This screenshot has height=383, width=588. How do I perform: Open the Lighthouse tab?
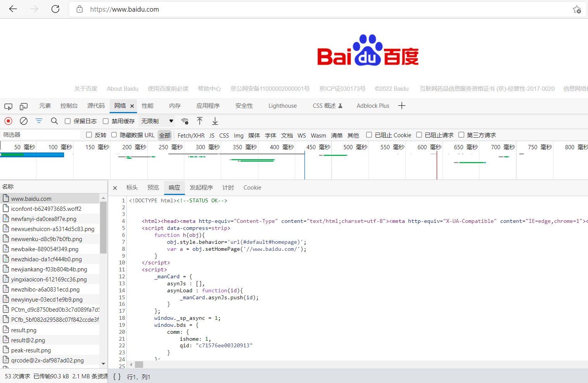[282, 106]
